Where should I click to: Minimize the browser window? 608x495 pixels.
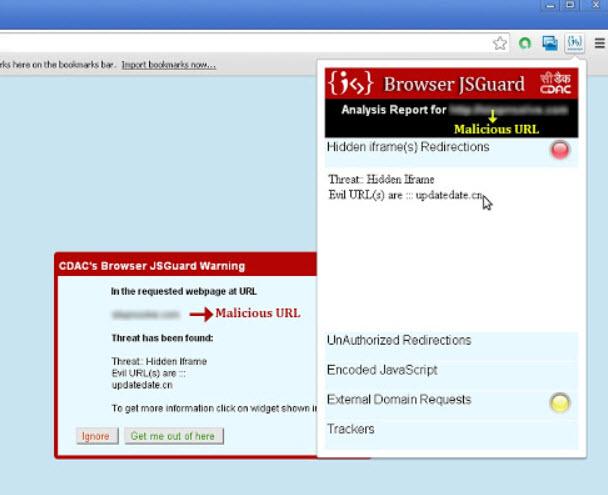[550, 5]
